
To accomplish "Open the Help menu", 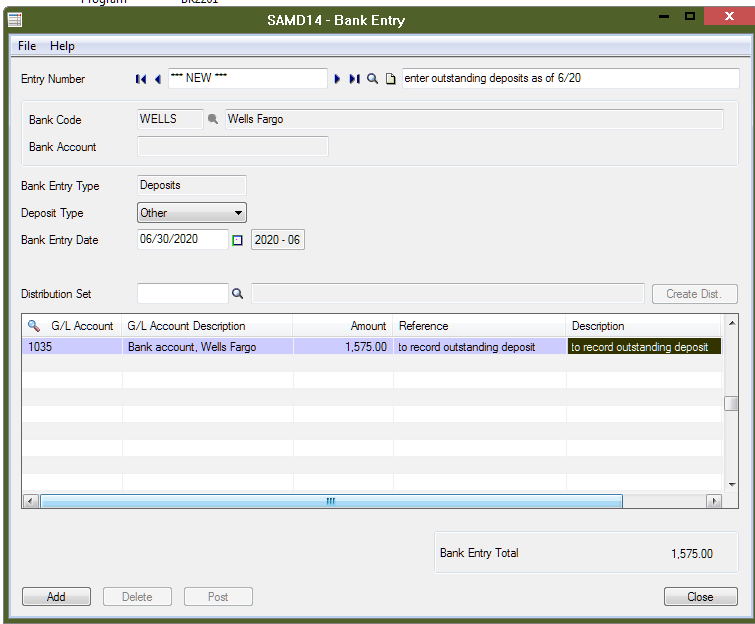I will pos(62,46).
